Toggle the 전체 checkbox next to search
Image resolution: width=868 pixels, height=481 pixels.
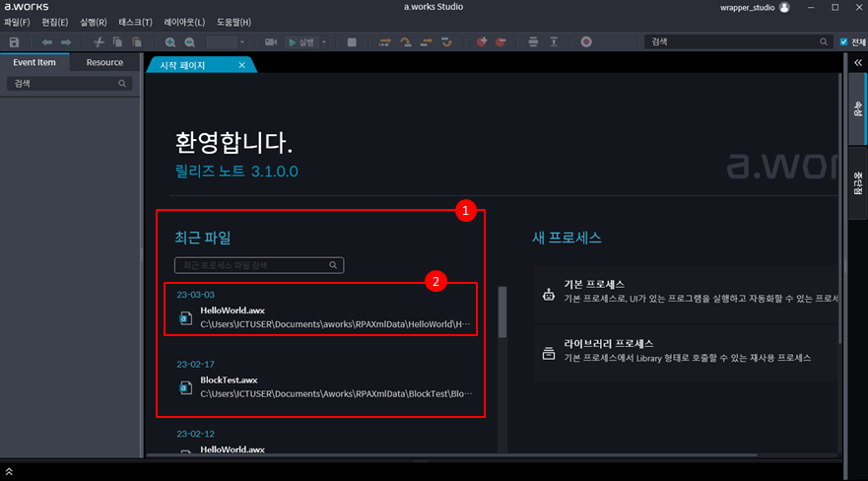click(x=843, y=42)
